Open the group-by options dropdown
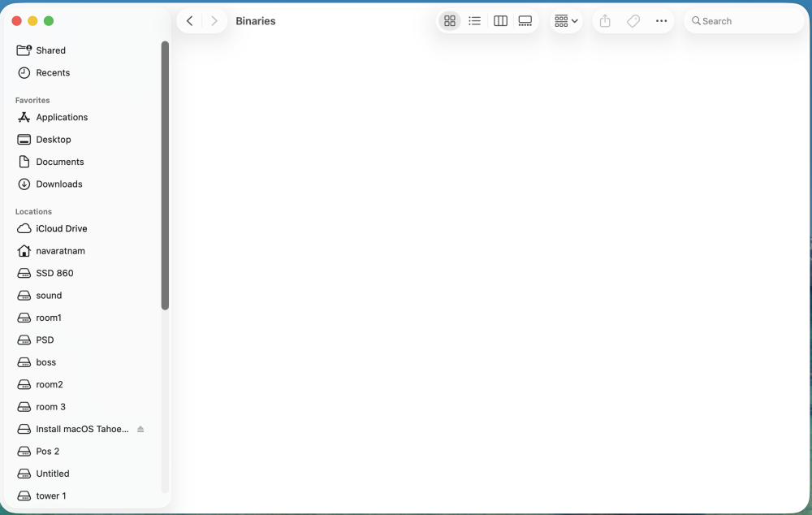This screenshot has width=812, height=515. coord(566,21)
